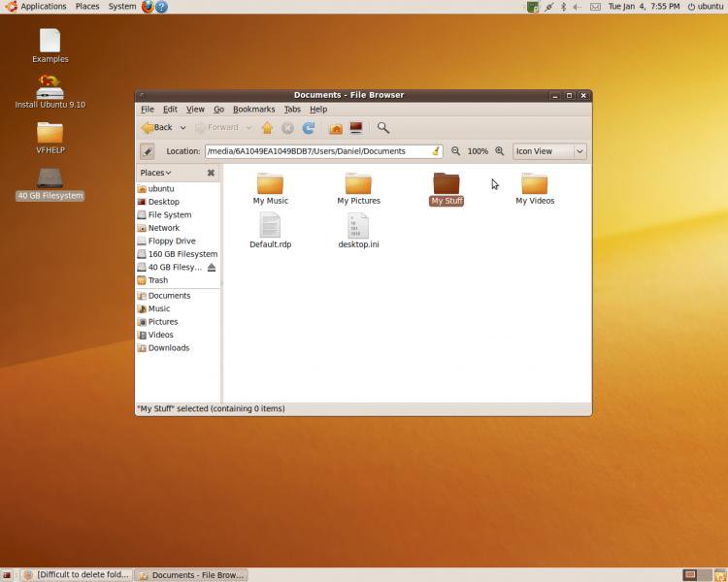Switch to the Difficult to delete fold... taskbar window
The width and height of the screenshot is (728, 582).
(76, 575)
